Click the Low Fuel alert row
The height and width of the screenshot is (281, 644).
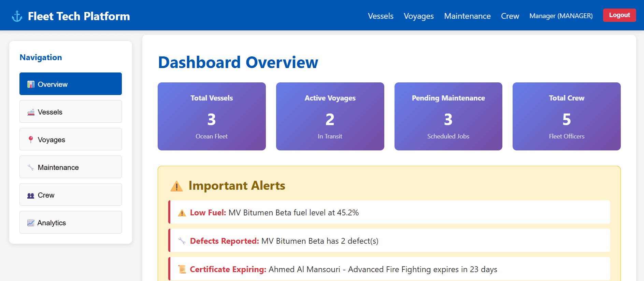pyautogui.click(x=389, y=212)
